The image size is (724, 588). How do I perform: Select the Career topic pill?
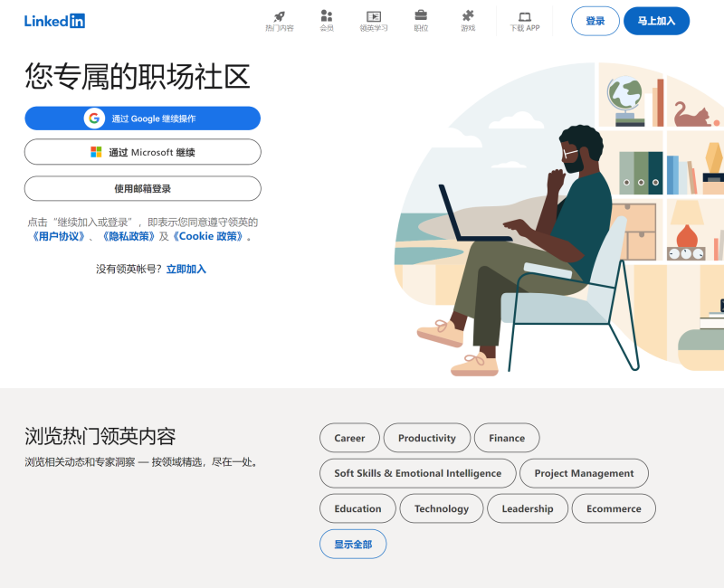[349, 438]
